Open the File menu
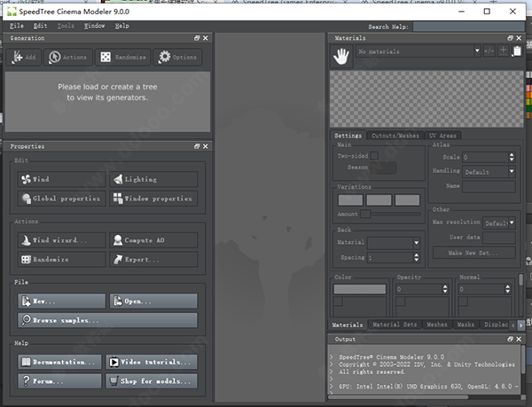The width and height of the screenshot is (532, 407). tap(17, 26)
